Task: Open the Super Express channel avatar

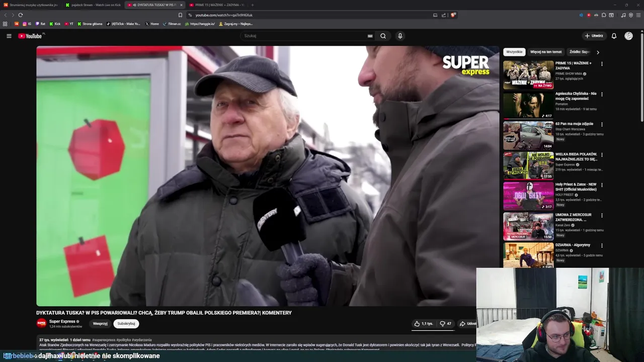Action: 41,323
